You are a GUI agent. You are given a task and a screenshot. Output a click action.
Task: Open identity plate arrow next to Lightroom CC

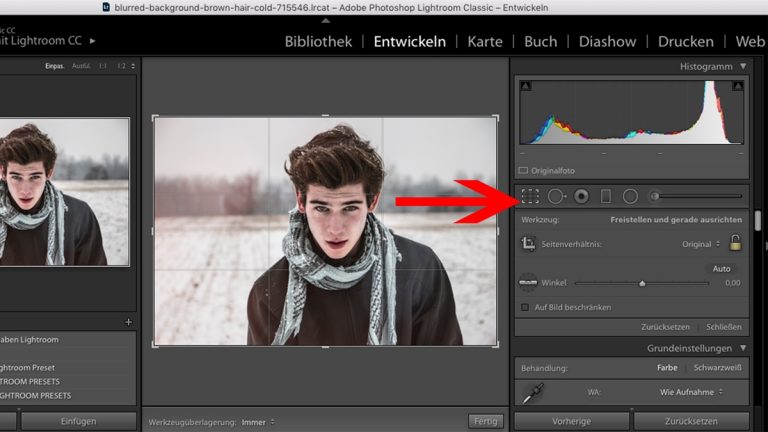click(92, 41)
